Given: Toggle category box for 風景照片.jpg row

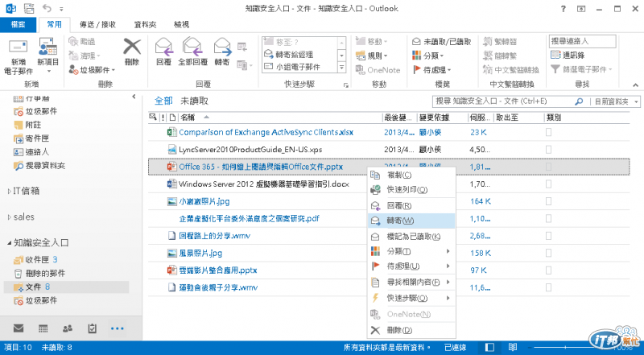Looking at the screenshot, I should click(x=548, y=253).
